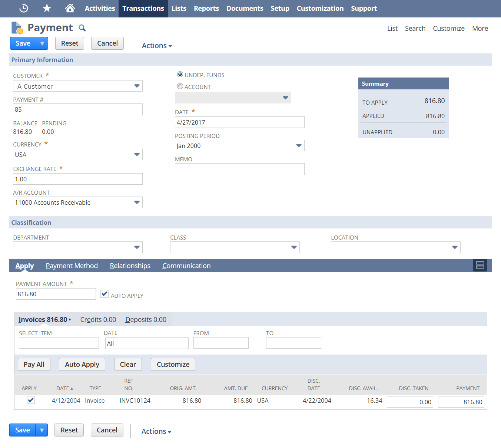Click the top Reset button

[x=70, y=43]
